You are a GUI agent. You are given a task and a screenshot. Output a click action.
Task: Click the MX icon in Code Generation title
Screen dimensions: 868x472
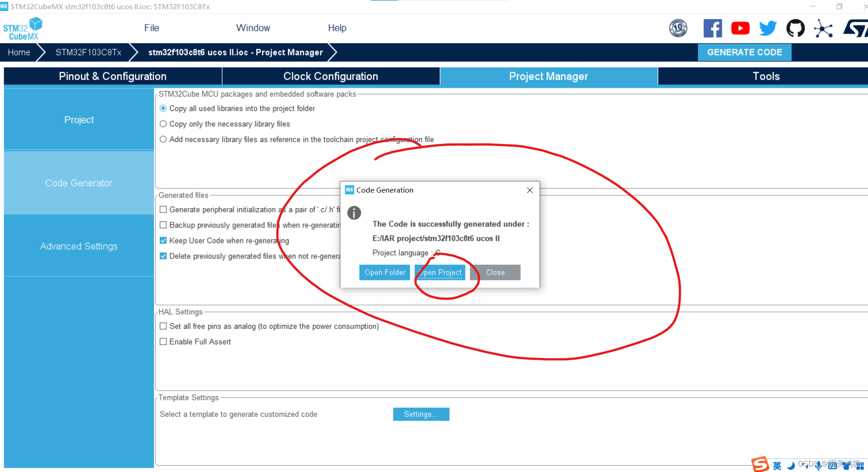350,190
